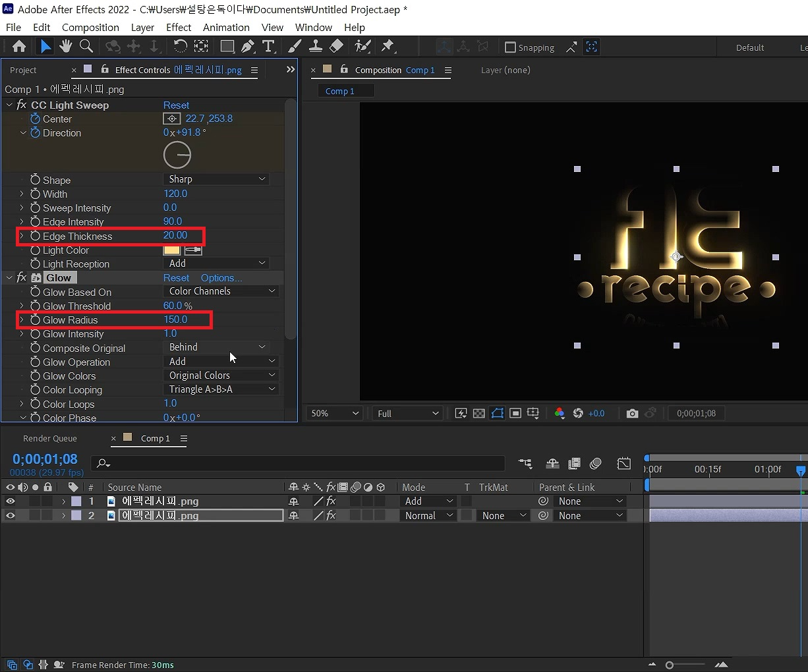The image size is (808, 672).
Task: Open the Composition menu
Action: 90,27
